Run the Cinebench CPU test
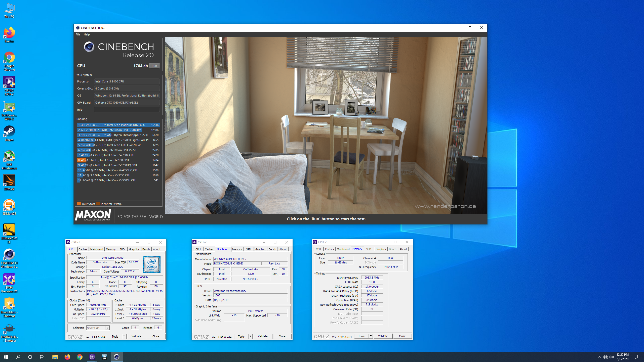Viewport: 644px width, 362px height. (x=154, y=66)
